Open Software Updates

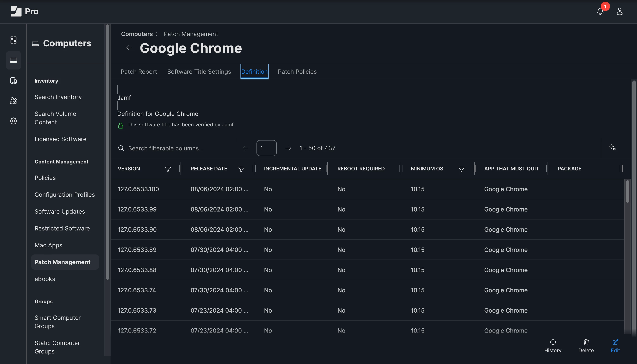(59, 211)
